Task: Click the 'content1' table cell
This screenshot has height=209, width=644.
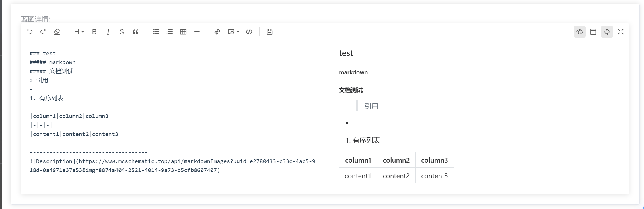Action: pyautogui.click(x=358, y=176)
